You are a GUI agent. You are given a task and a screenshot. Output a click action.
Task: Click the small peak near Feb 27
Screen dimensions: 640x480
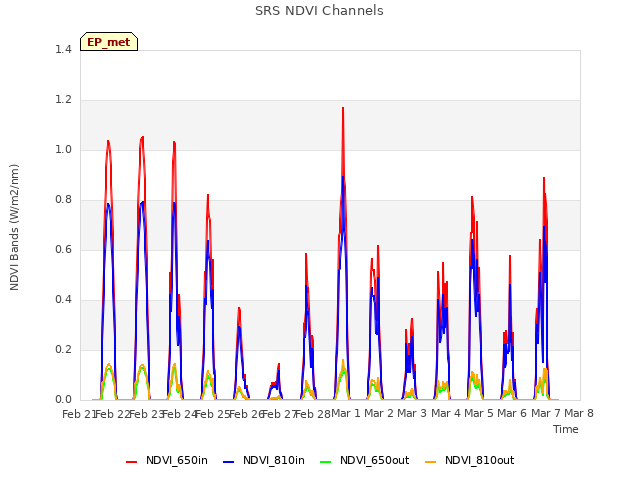pos(278,364)
